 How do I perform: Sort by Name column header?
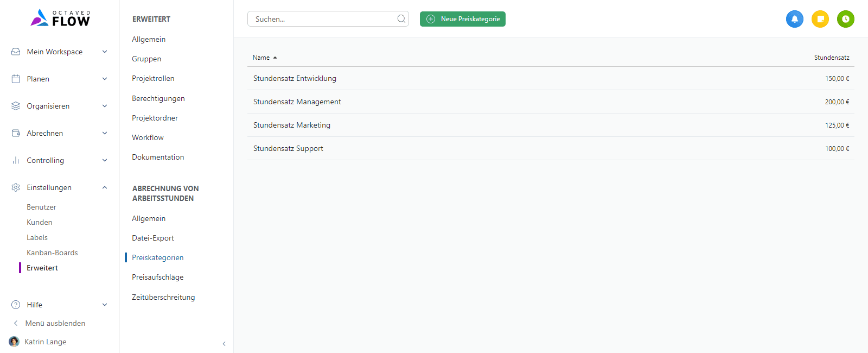261,58
